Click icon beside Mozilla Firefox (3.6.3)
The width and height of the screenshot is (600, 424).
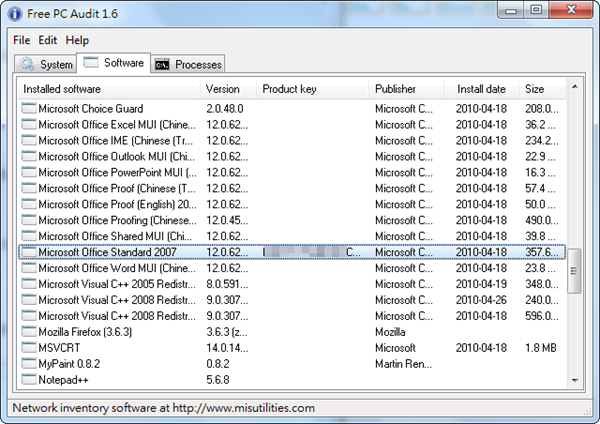(x=29, y=331)
